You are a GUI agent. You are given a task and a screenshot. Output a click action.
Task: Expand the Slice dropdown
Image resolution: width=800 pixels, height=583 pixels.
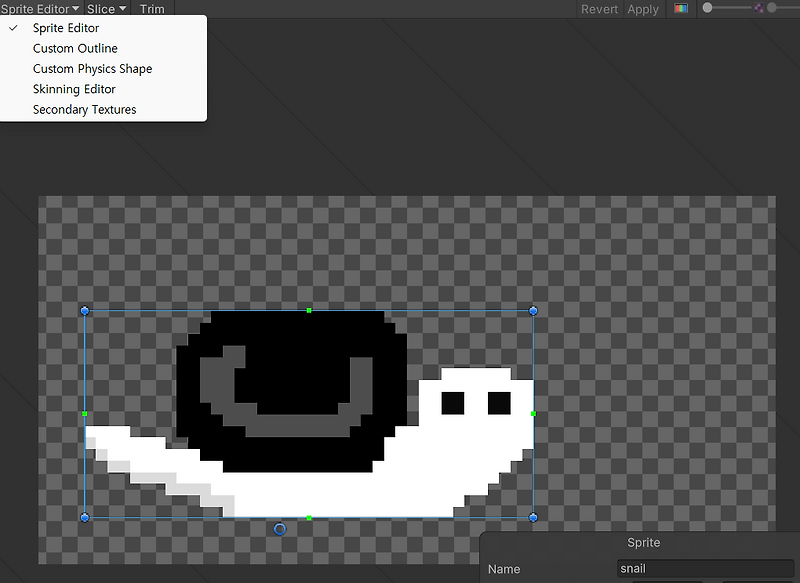[106, 9]
